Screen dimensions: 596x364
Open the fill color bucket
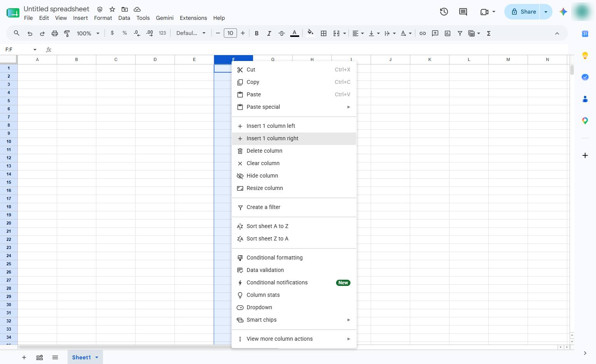tap(310, 33)
